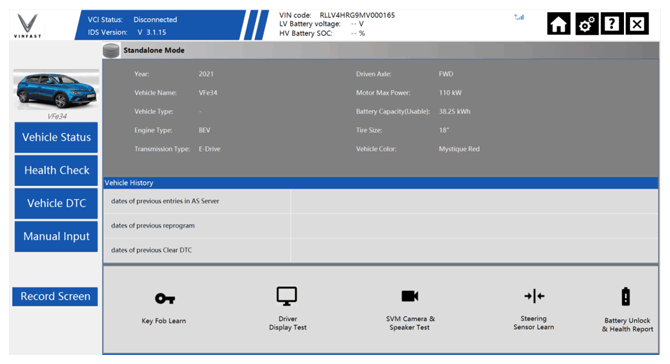Click the LV Battery voltage label
The image size is (670, 364).
click(310, 24)
